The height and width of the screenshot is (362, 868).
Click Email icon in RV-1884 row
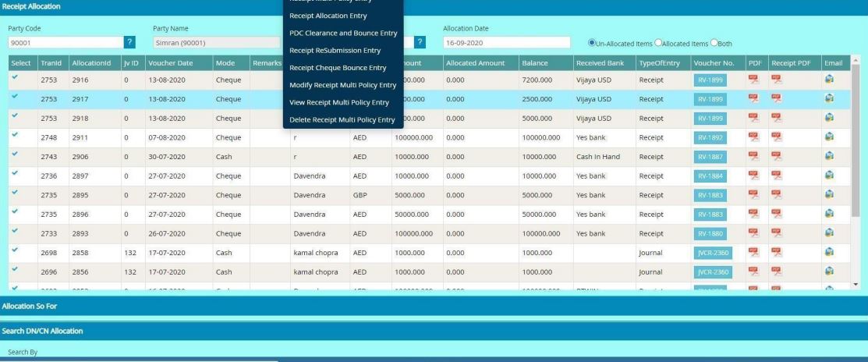829,176
